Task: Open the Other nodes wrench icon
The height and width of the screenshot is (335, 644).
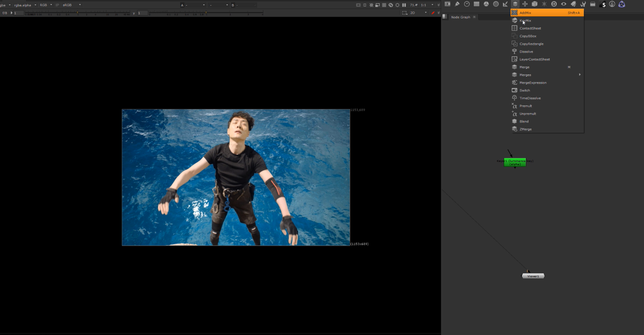Action: tap(583, 4)
